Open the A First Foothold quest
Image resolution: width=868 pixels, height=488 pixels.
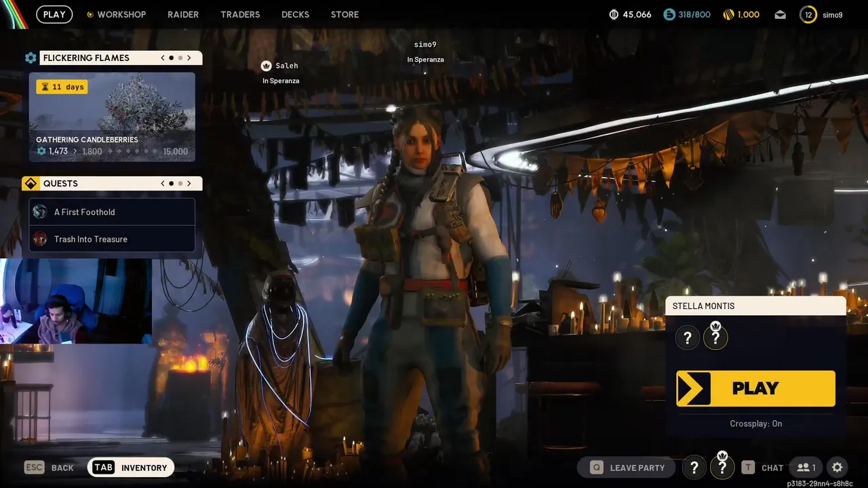[112, 212]
